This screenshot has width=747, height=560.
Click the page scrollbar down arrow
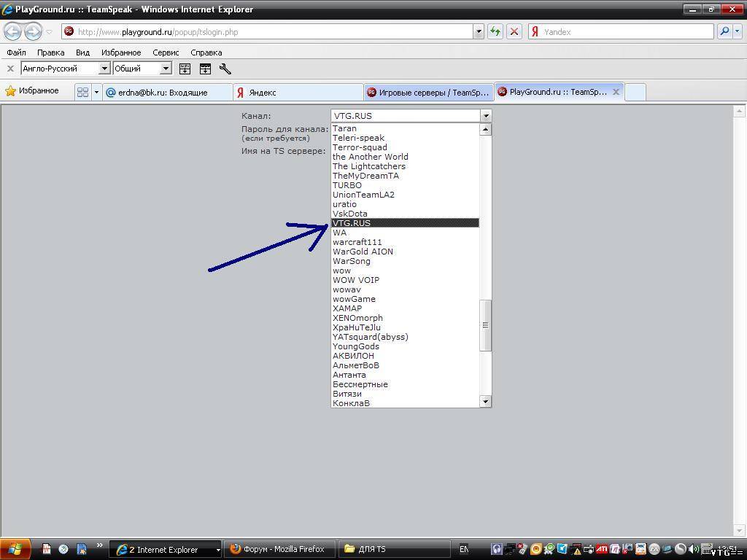(x=740, y=530)
